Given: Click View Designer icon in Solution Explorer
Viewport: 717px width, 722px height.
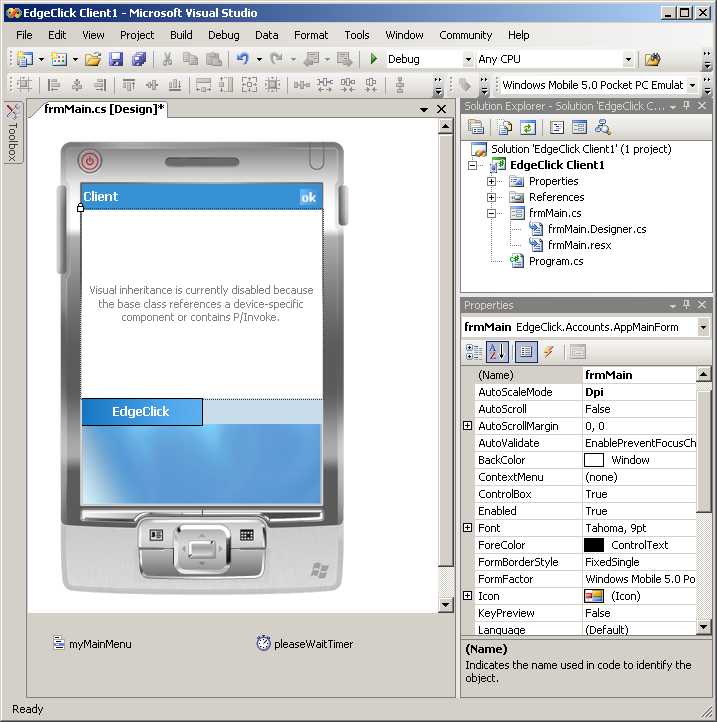Looking at the screenshot, I should [579, 127].
